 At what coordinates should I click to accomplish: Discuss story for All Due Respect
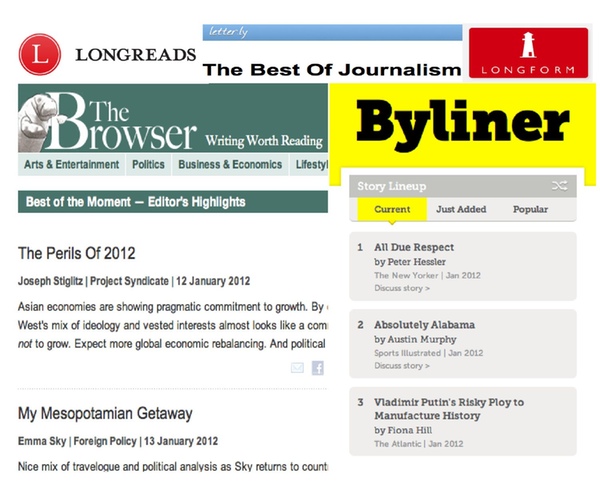click(402, 288)
